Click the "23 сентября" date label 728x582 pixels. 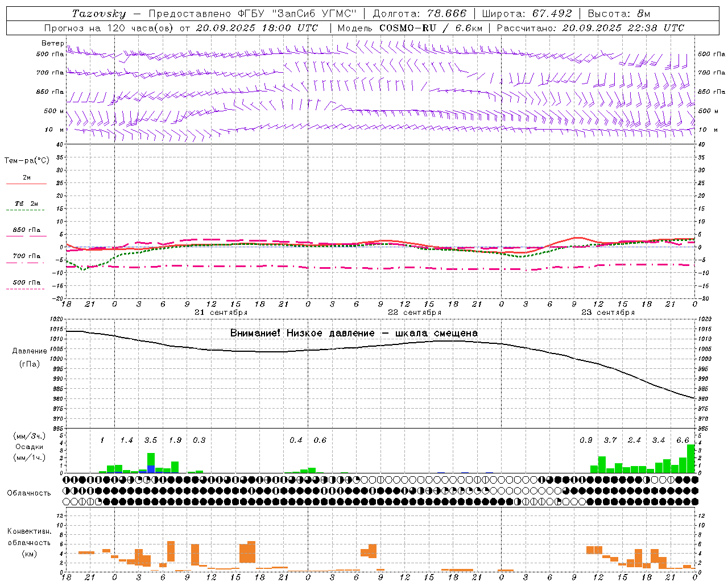608,313
